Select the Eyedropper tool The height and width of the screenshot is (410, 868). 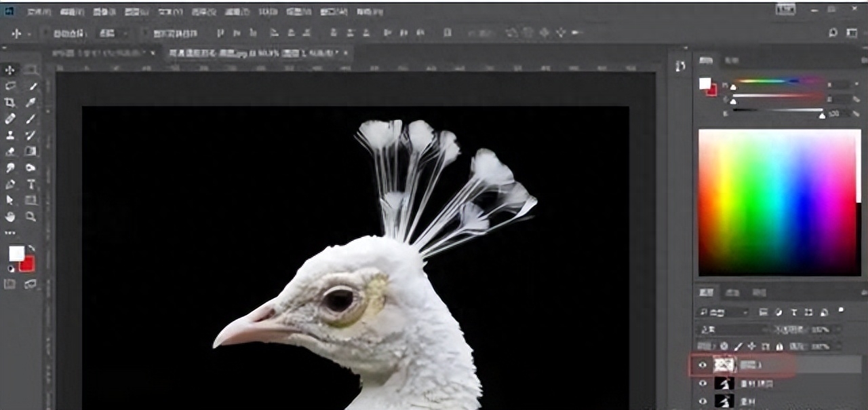(x=31, y=102)
